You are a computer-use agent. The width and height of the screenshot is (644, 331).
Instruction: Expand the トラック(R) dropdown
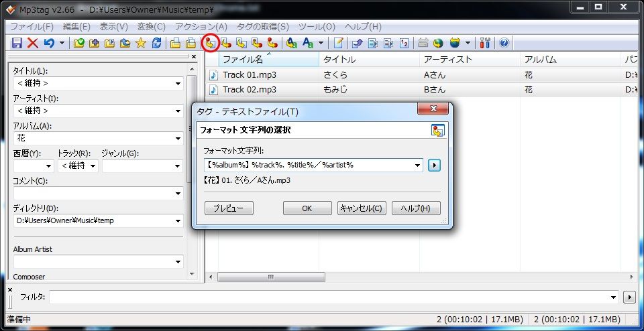click(93, 165)
